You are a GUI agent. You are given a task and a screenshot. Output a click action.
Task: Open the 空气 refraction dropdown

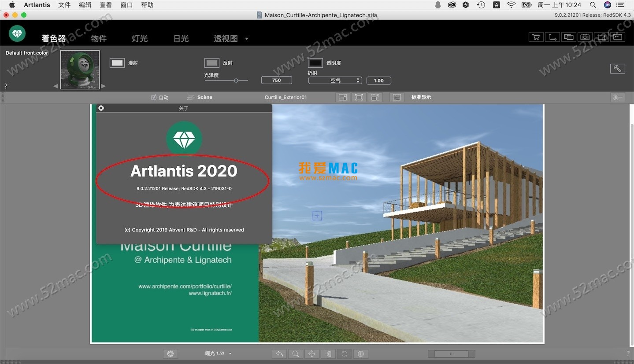[x=335, y=81]
